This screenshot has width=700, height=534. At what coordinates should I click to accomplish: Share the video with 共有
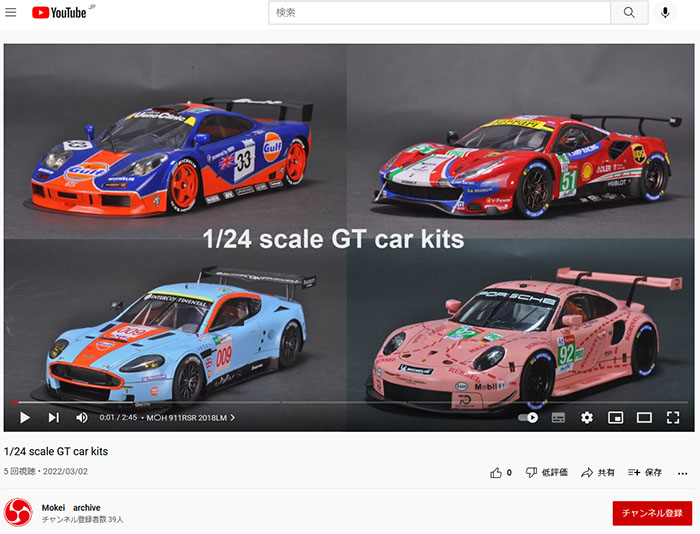click(x=598, y=472)
